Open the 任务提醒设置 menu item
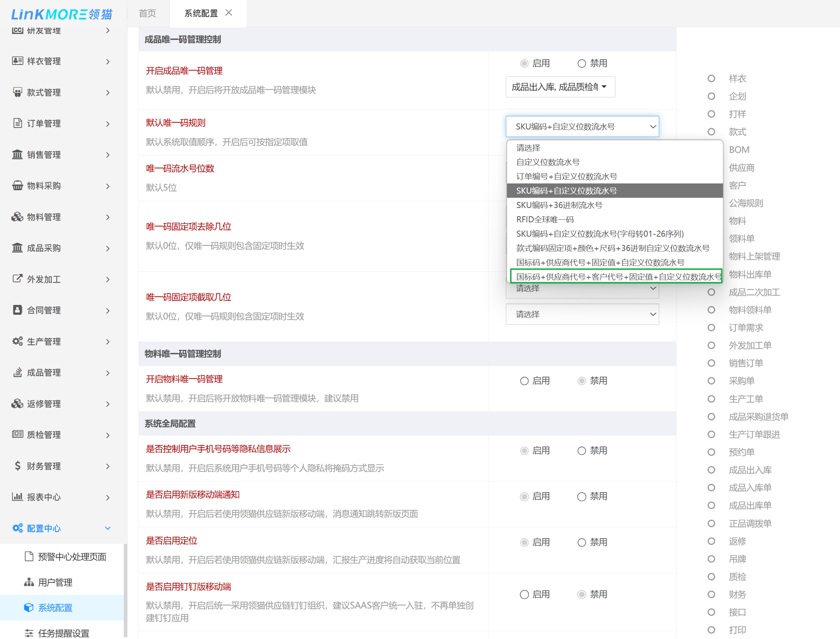 (x=63, y=633)
